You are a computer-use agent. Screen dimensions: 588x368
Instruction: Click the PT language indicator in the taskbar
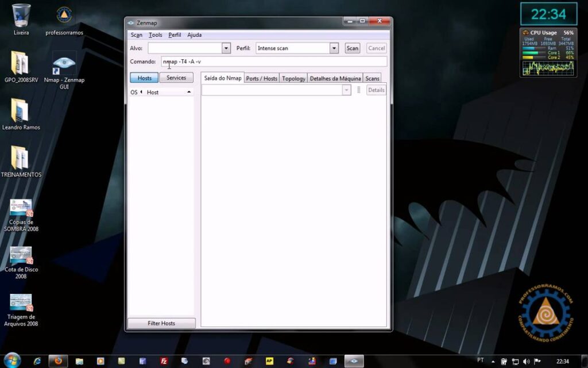pos(481,361)
